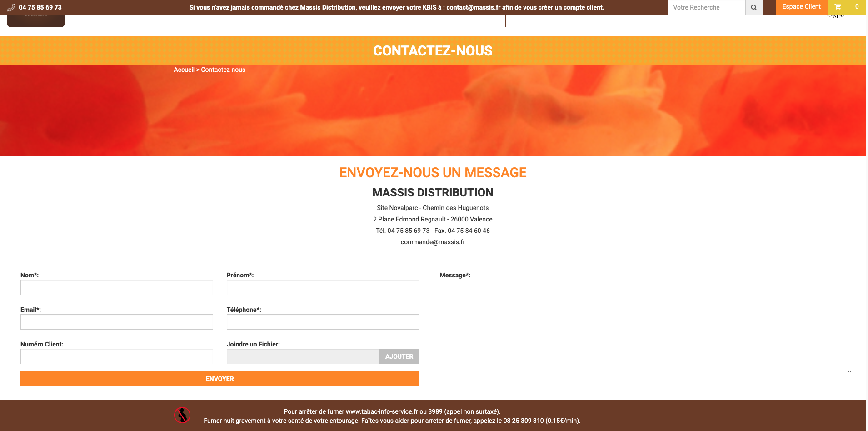Click into the Prénom field
868x431 pixels.
click(x=323, y=287)
